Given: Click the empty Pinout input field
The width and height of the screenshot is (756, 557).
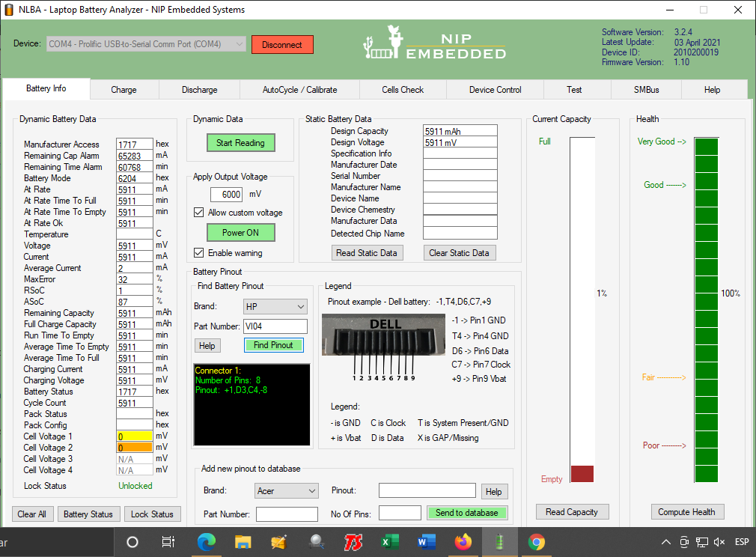Looking at the screenshot, I should pyautogui.click(x=427, y=490).
